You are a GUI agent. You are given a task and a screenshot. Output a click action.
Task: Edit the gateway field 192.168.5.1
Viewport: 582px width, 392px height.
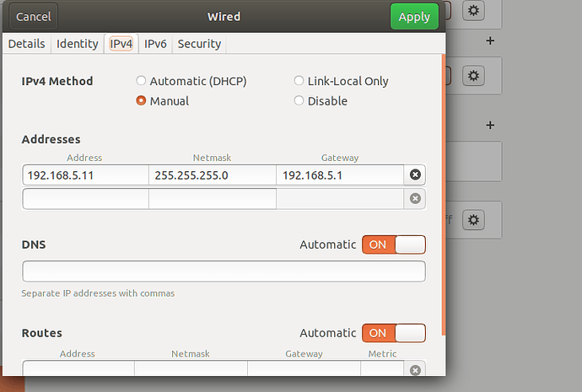340,175
